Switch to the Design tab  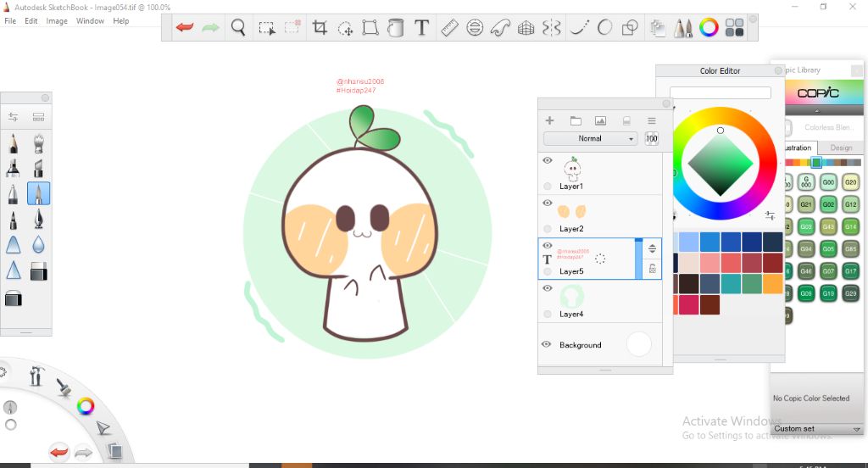coord(841,148)
